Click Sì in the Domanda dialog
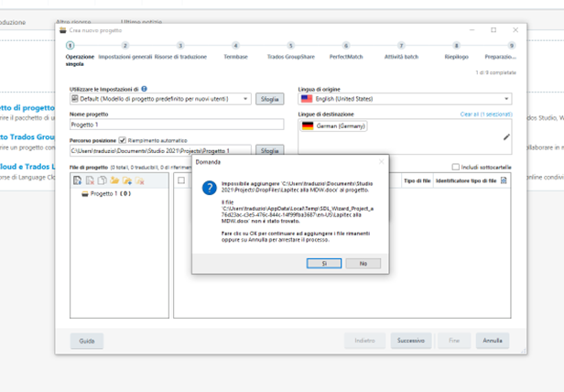Viewport: 564px width, 392px height. click(x=324, y=264)
